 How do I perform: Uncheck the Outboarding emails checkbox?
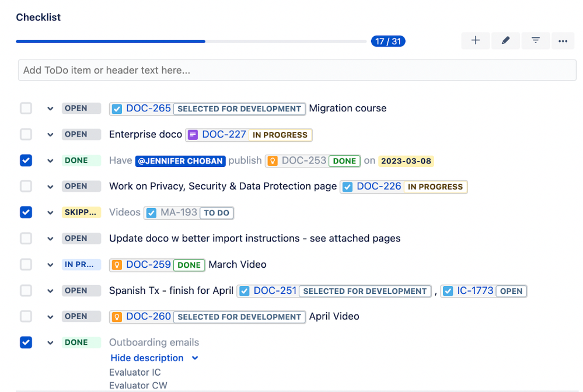(x=26, y=342)
